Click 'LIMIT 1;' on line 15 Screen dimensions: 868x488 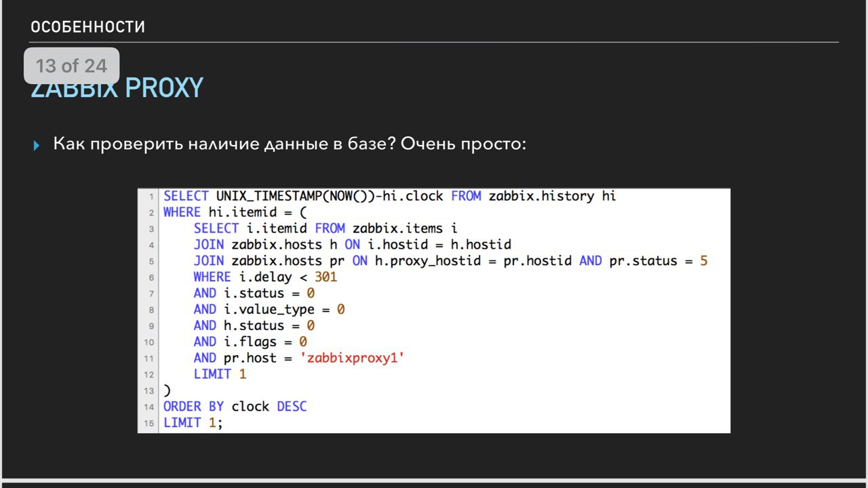tap(193, 423)
